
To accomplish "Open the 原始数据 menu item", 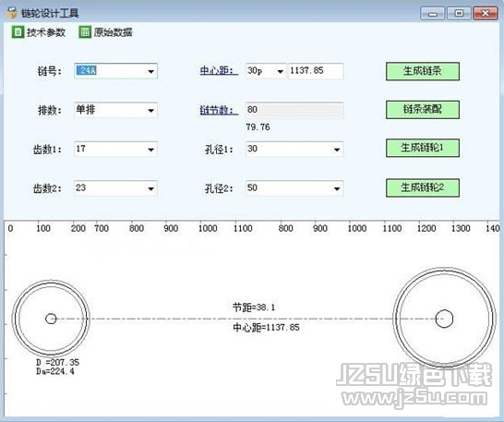I will click(106, 32).
